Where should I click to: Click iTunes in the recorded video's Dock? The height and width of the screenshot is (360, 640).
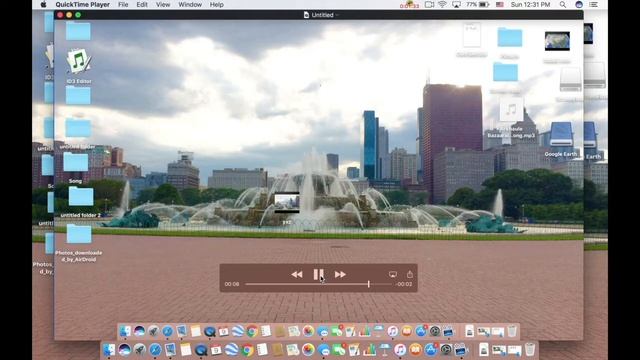click(393, 331)
